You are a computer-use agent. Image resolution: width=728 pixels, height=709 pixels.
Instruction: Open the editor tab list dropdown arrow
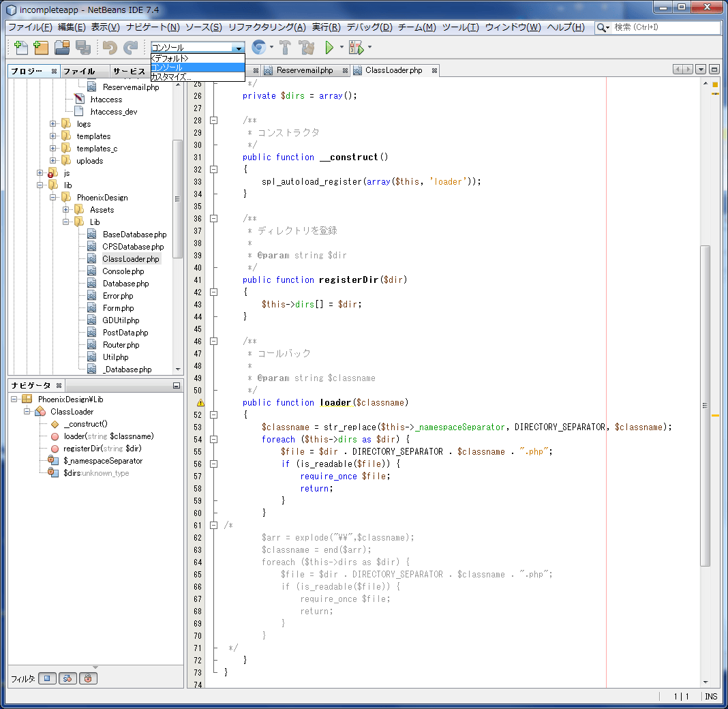701,70
